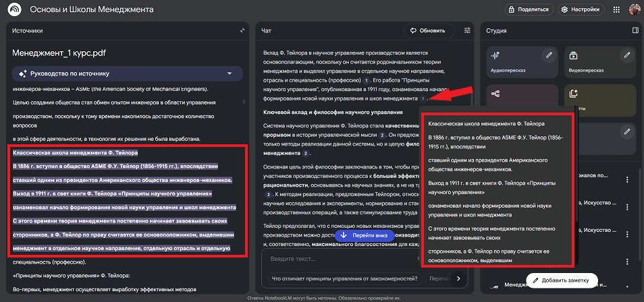Click the NotebookLM logo icon
644x302 pixels.
(x=15, y=9)
